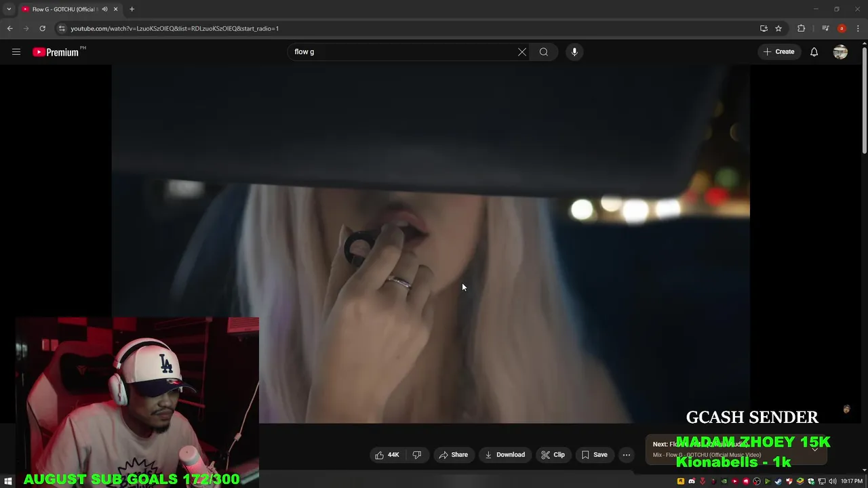
Task: Create a Clip of the video
Action: [553, 455]
